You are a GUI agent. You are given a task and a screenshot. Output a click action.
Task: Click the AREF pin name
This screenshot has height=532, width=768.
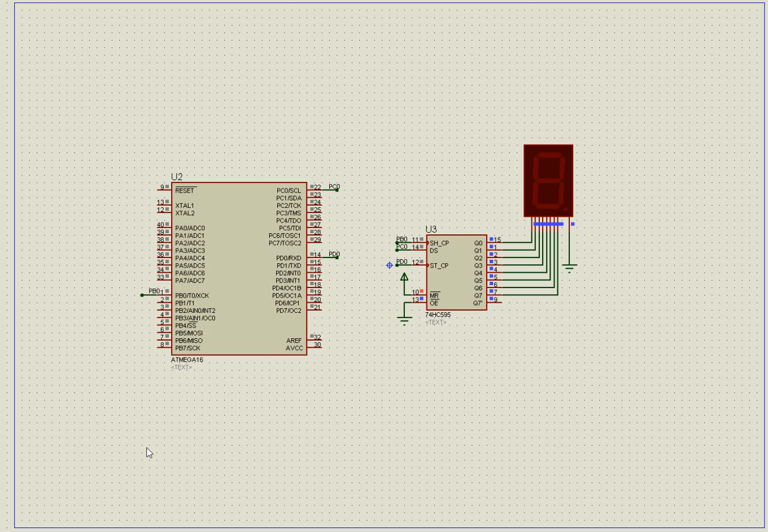click(x=294, y=341)
